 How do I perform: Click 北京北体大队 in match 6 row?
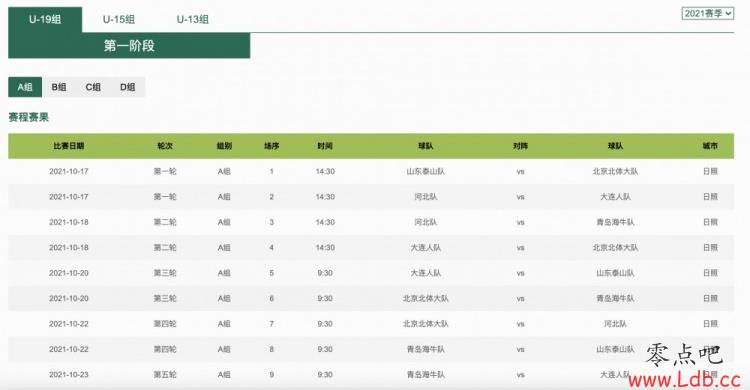[426, 298]
